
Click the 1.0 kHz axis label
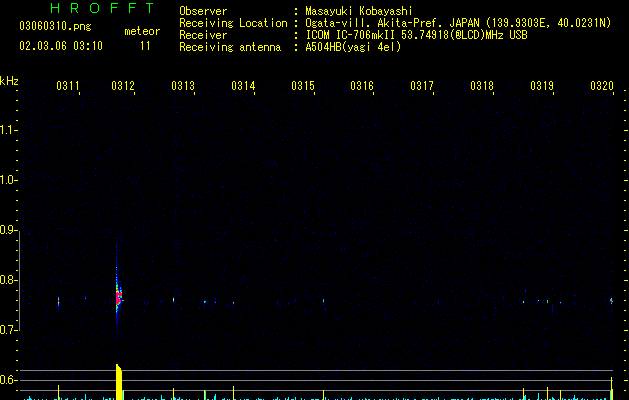(8, 180)
